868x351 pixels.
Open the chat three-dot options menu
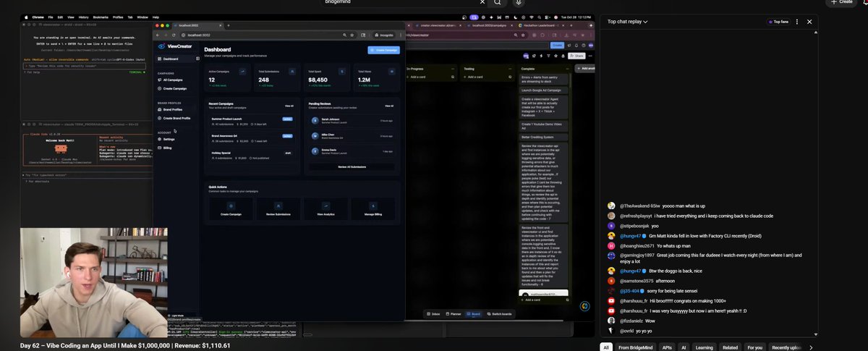(x=796, y=22)
